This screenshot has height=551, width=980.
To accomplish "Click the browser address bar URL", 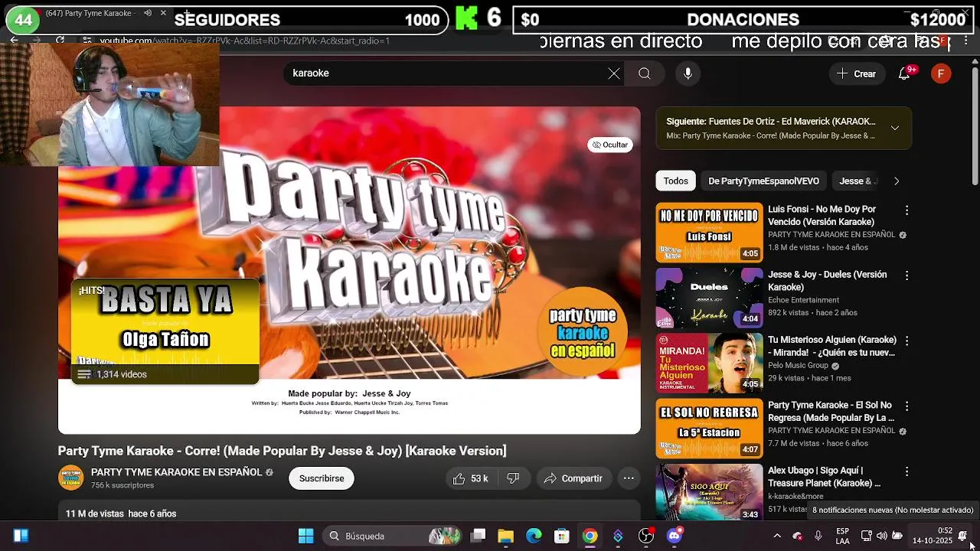I will pyautogui.click(x=245, y=41).
